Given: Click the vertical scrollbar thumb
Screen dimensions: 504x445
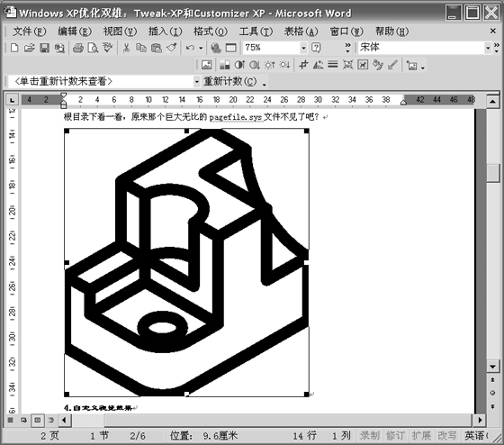Looking at the screenshot, I should [x=492, y=173].
